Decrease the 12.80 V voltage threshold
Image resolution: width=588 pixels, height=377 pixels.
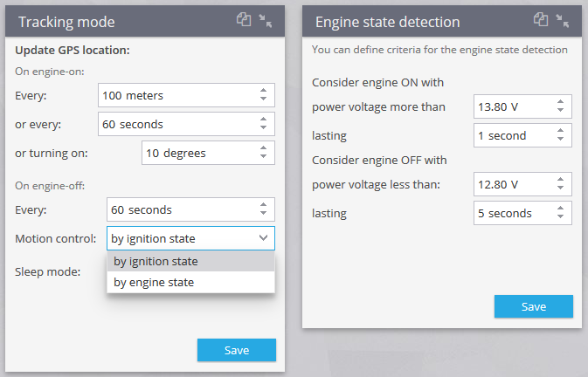click(560, 188)
